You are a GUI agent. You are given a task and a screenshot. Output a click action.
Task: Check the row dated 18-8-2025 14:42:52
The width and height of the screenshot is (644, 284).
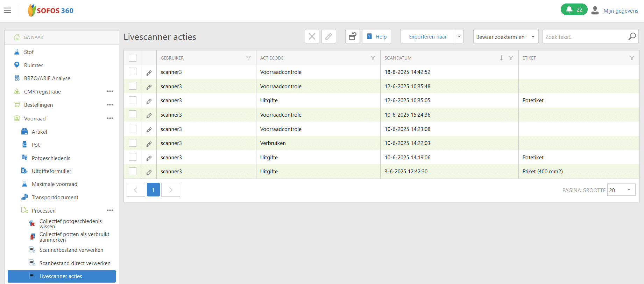(133, 71)
